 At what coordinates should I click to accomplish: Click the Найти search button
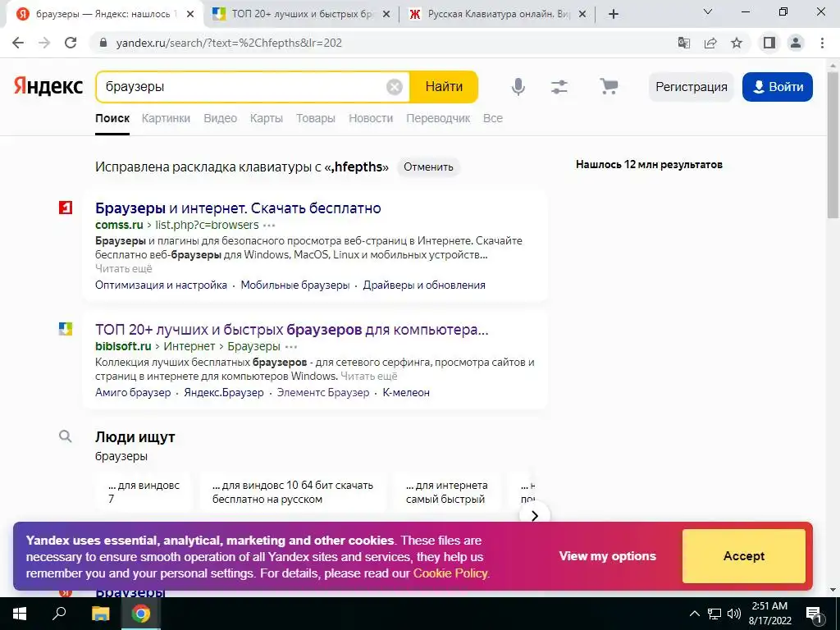pos(444,87)
